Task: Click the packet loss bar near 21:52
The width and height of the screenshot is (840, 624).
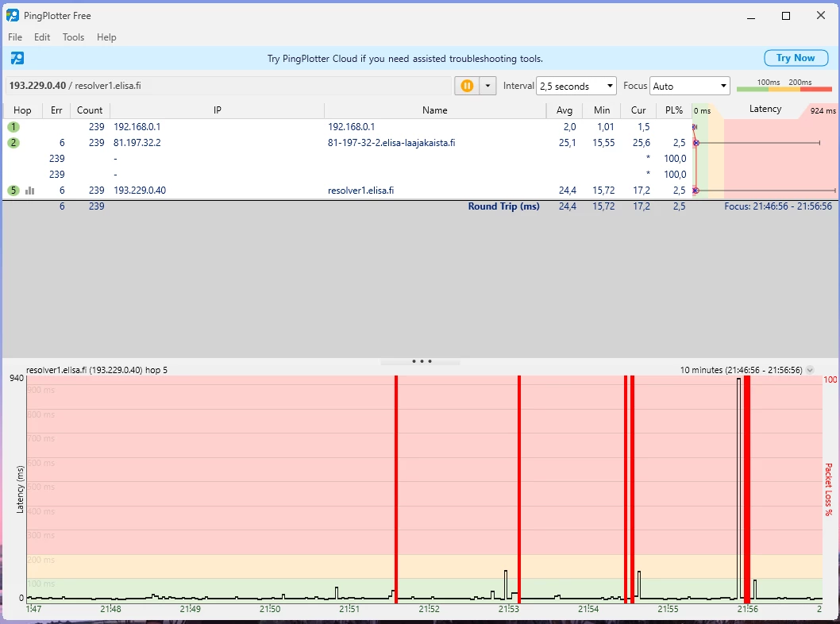Action: 396,489
